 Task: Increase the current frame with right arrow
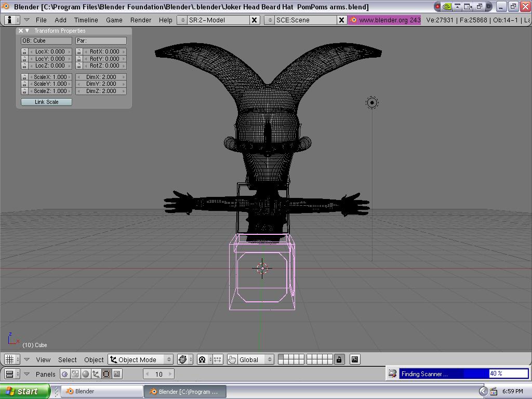tap(170, 374)
